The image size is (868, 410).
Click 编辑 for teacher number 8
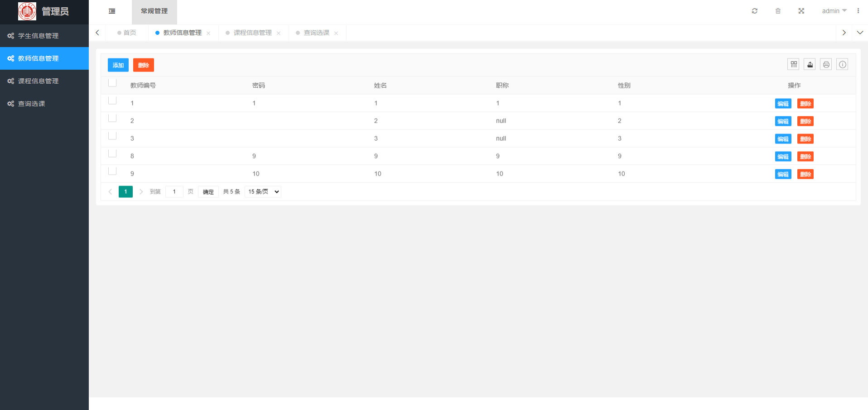point(783,157)
